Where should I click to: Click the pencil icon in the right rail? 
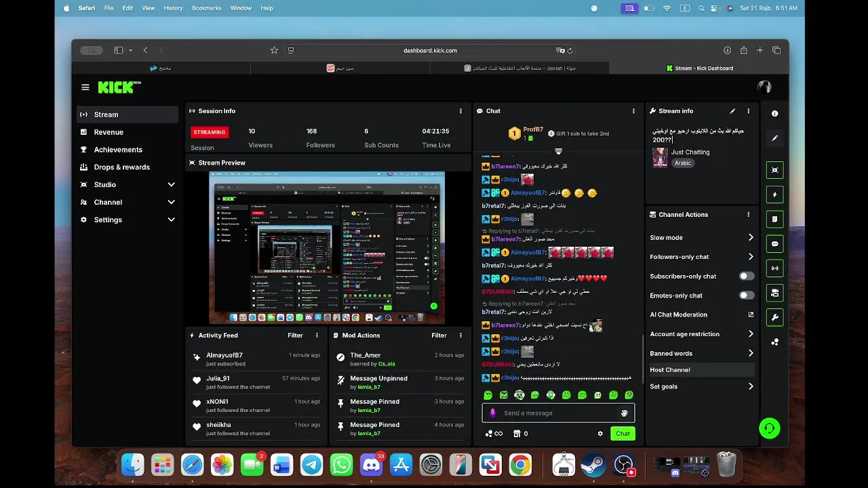[774, 138]
